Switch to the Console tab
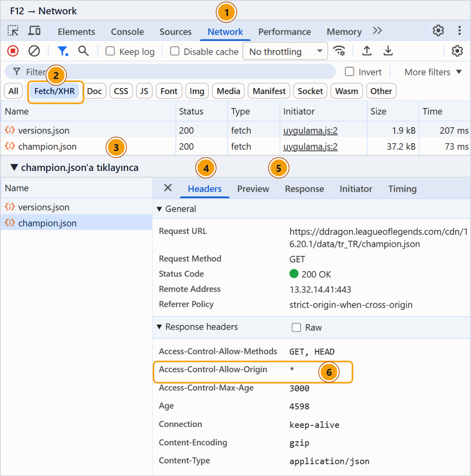Screen dimensions: 471x476 (127, 32)
